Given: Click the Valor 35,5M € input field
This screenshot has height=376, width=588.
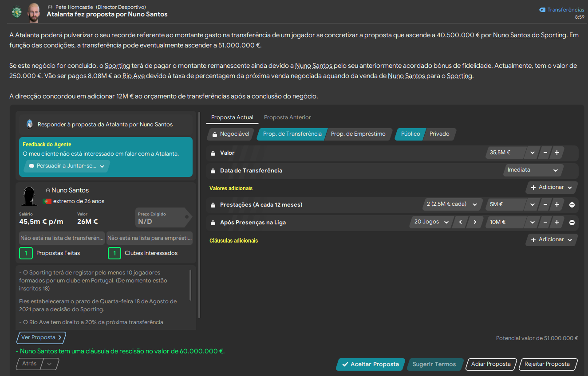Looking at the screenshot, I should click(506, 153).
